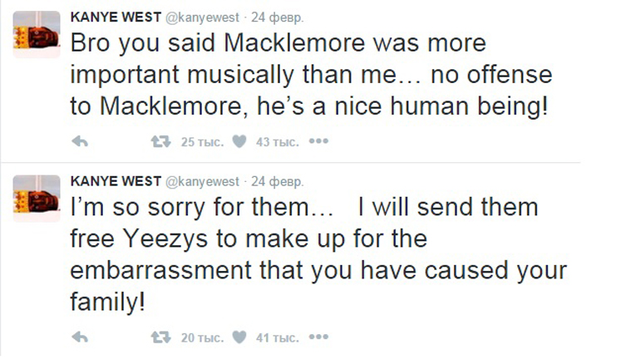Click the 20 тыс. retweet count
Image resolution: width=636 pixels, height=364 pixels.
201,337
